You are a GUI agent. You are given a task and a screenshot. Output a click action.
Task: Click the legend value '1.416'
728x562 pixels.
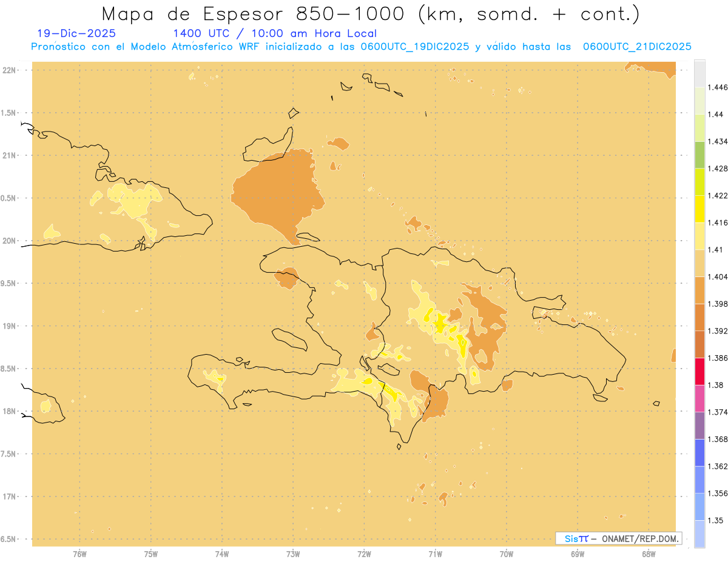click(x=718, y=222)
